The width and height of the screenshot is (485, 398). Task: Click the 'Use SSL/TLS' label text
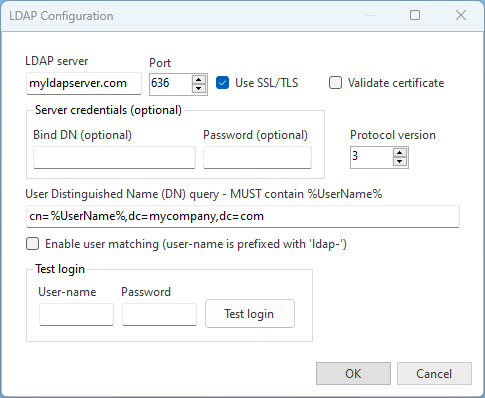[x=267, y=83]
